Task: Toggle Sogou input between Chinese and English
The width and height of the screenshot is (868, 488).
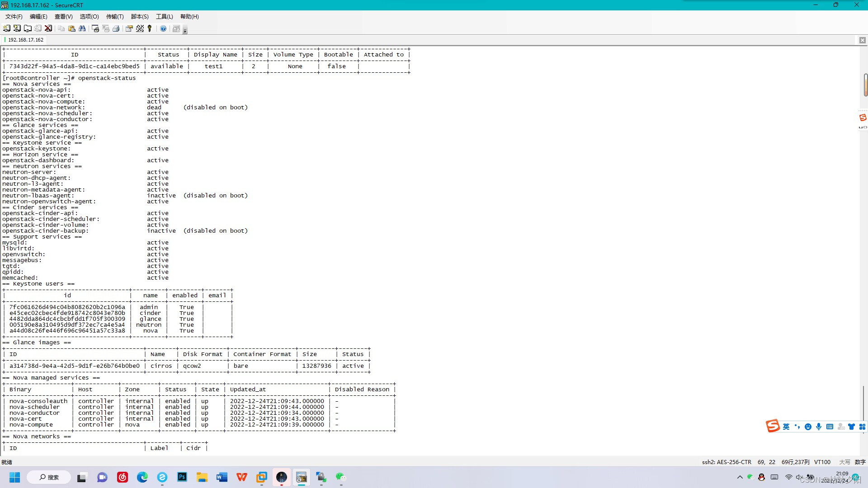Action: tap(787, 426)
